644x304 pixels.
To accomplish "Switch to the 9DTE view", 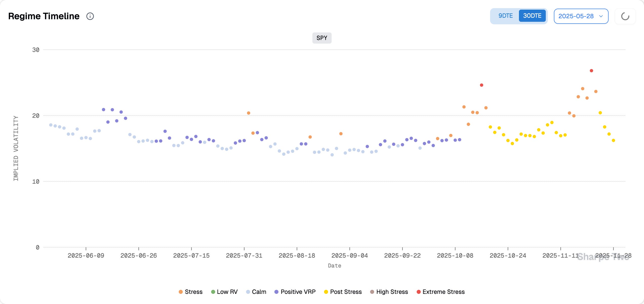I will pos(505,16).
